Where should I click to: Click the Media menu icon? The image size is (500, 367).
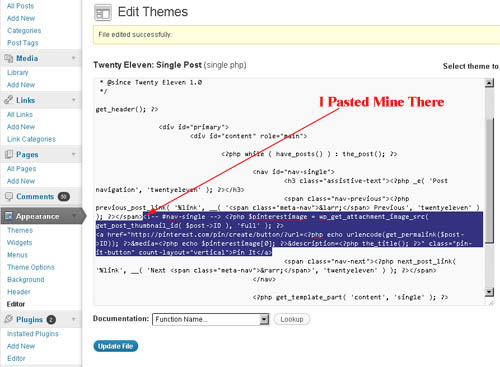pos(8,58)
